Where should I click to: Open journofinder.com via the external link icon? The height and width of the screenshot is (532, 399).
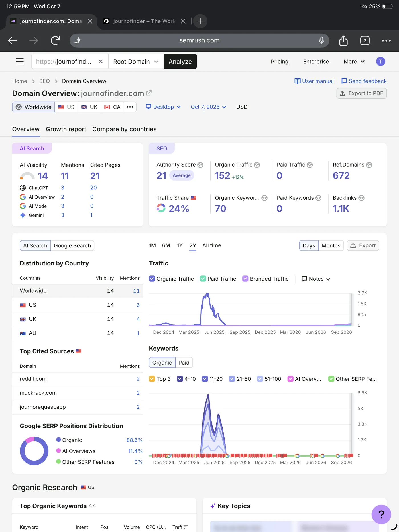click(x=149, y=93)
